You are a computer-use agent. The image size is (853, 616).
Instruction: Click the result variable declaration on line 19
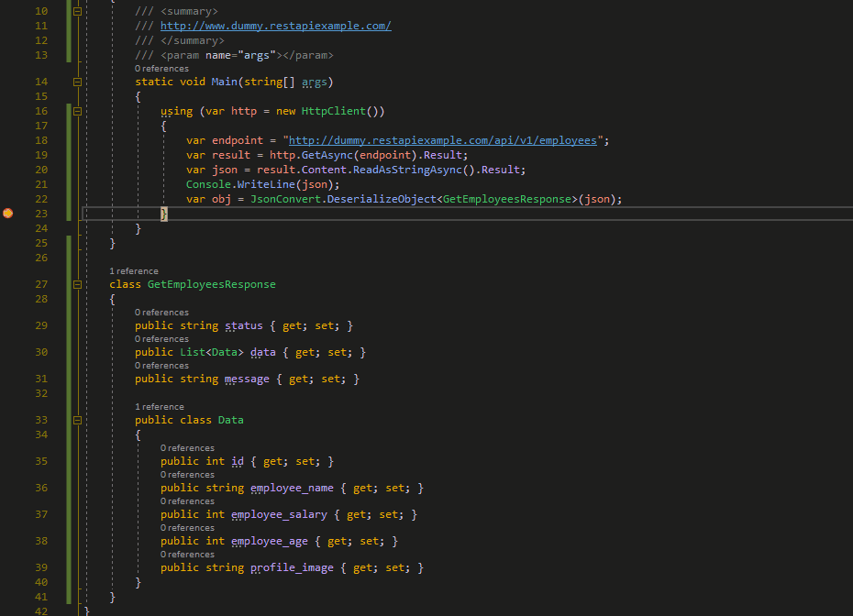pyautogui.click(x=230, y=155)
